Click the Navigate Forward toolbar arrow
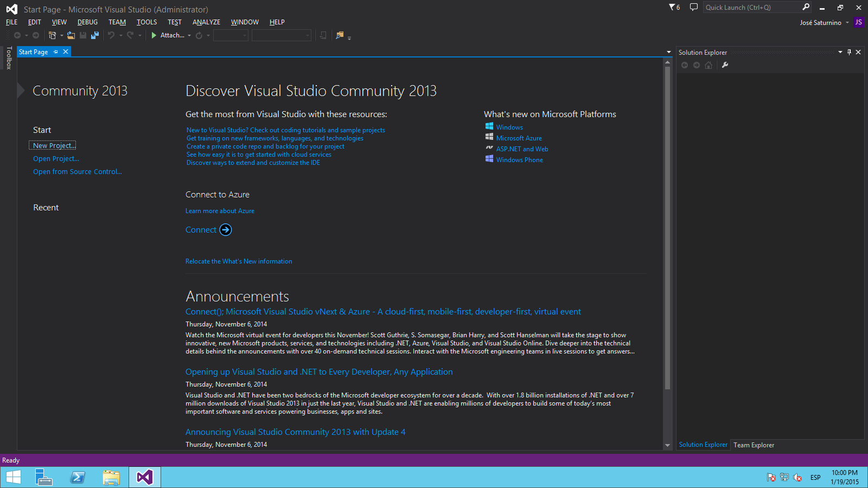The height and width of the screenshot is (488, 868). point(36,35)
